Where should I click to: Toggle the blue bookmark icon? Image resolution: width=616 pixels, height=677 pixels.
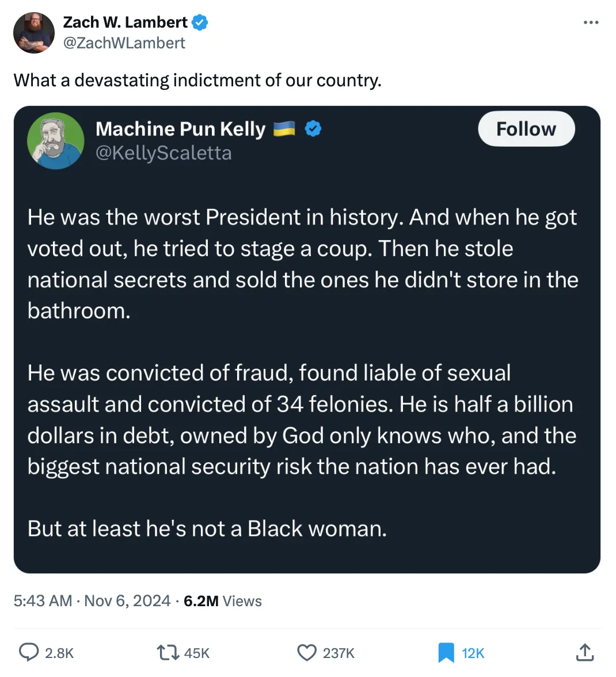(x=446, y=652)
